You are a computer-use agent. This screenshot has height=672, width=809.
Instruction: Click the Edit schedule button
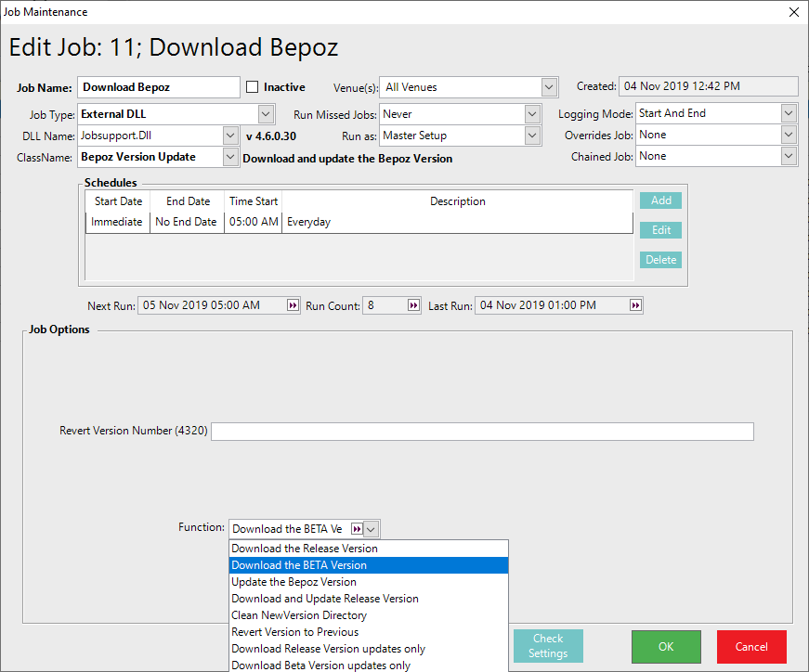[x=660, y=230]
